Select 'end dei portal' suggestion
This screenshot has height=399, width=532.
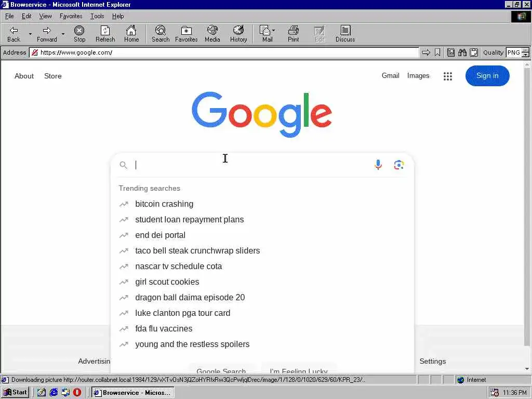160,235
